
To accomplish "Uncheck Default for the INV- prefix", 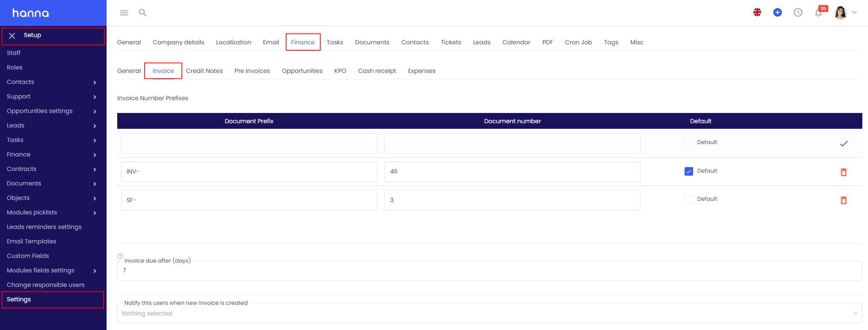I will pos(689,171).
